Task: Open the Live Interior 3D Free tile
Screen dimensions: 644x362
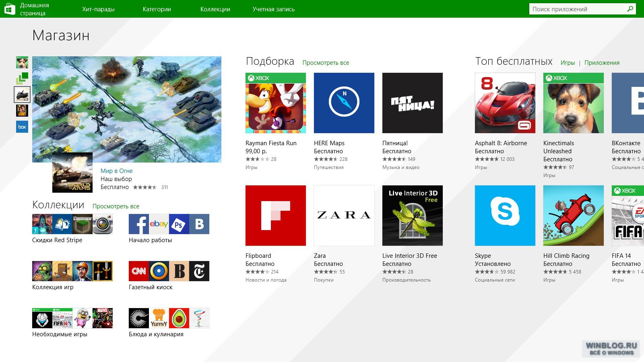Action: (413, 216)
